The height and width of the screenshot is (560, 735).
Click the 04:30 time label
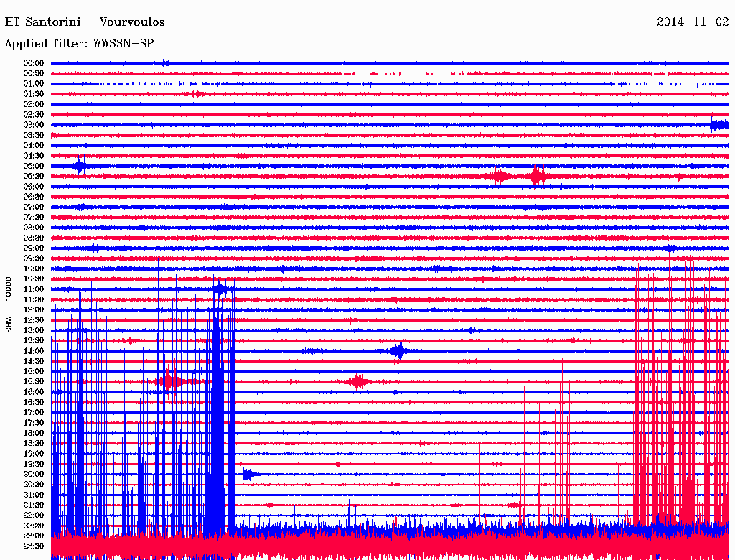click(x=34, y=156)
